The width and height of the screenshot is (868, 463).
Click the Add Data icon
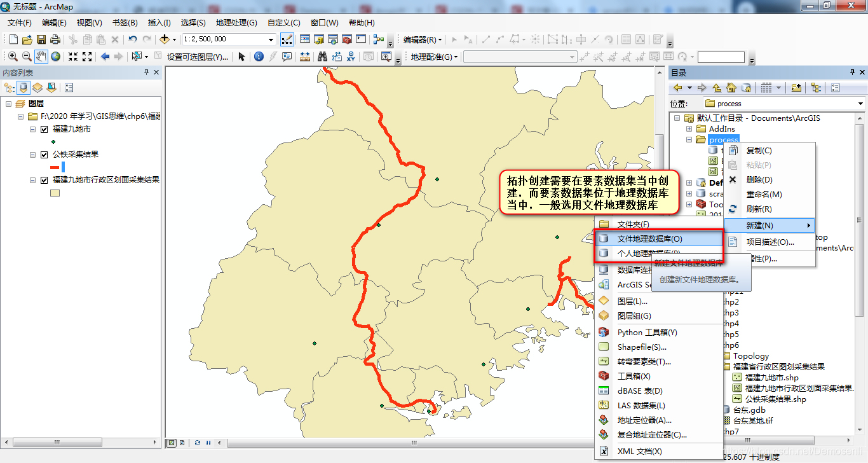[x=165, y=39]
